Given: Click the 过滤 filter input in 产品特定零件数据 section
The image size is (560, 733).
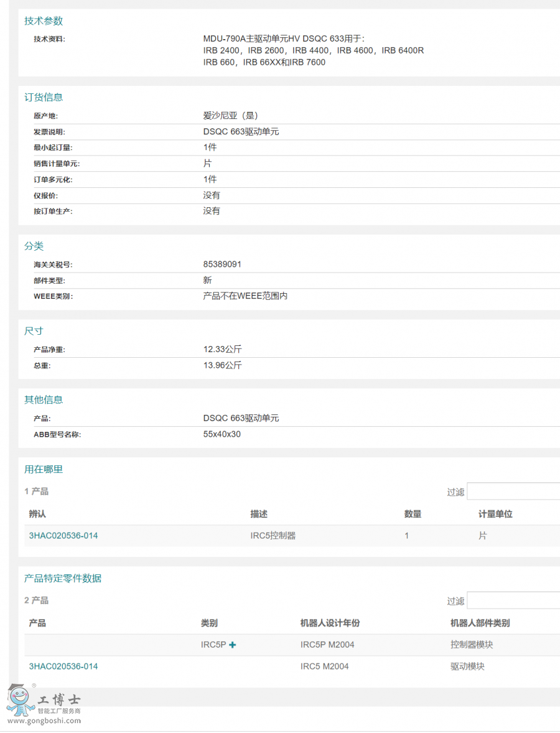Looking at the screenshot, I should [513, 600].
